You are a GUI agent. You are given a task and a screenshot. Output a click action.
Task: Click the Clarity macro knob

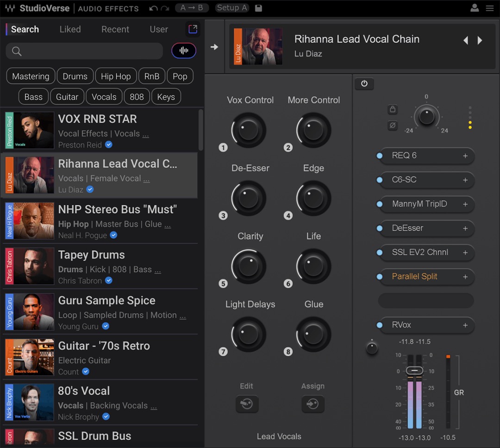tap(249, 267)
